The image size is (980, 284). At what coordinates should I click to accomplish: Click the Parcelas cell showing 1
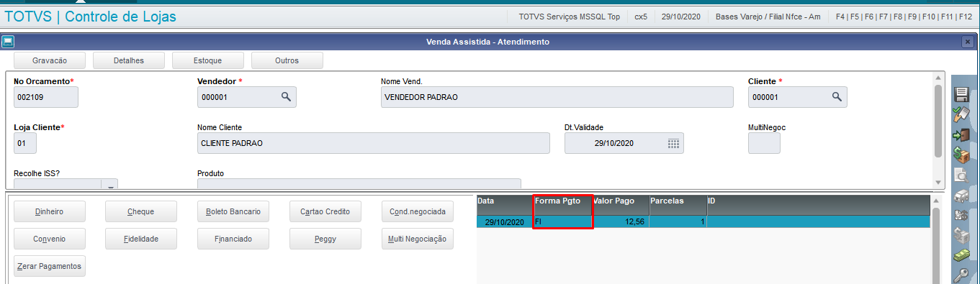pos(678,222)
